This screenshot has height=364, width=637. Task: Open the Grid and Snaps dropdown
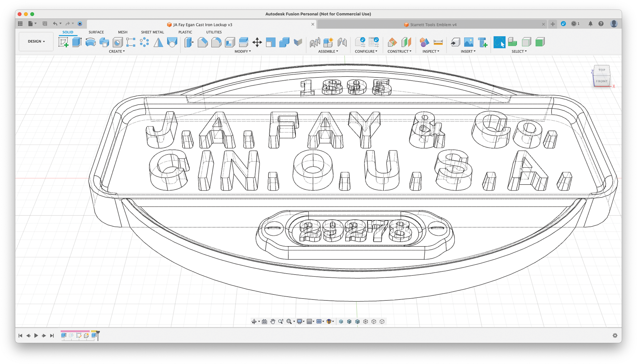tap(310, 321)
